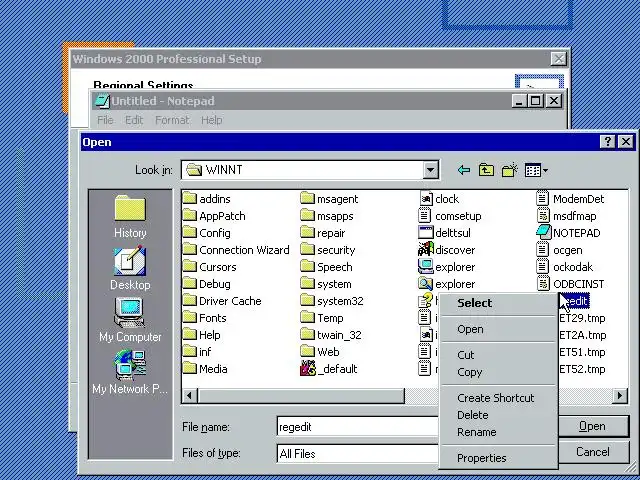The width and height of the screenshot is (640, 480).
Task: Click the left arrow of file list scrollbar
Action: click(x=189, y=395)
